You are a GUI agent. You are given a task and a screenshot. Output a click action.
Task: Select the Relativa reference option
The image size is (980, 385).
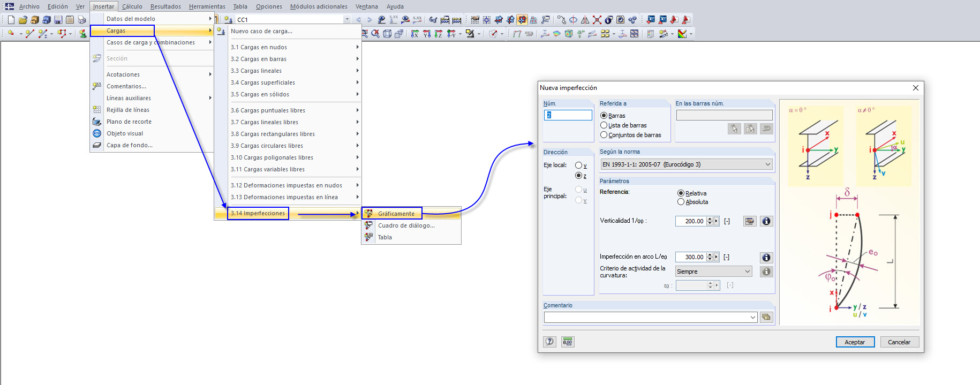pyautogui.click(x=681, y=193)
